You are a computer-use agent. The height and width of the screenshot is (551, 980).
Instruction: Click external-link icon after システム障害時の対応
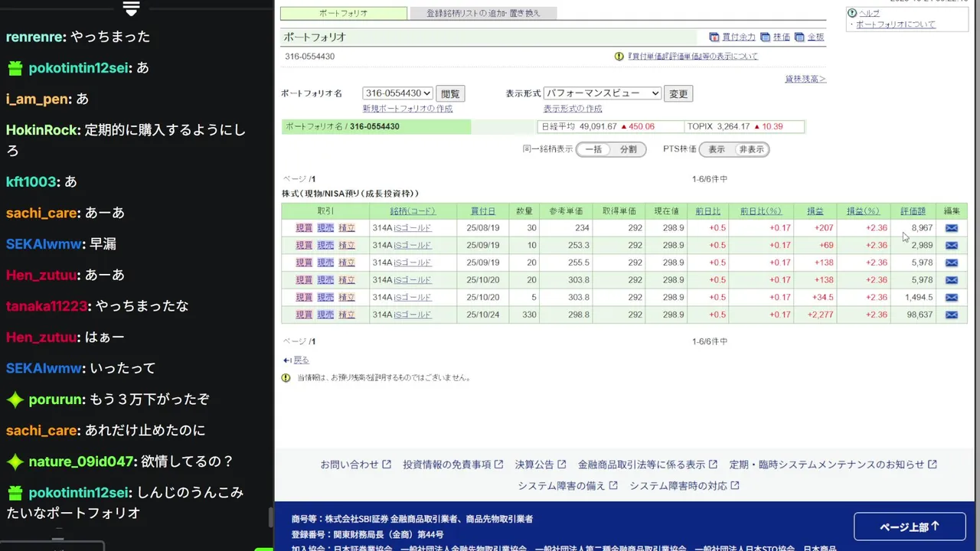[735, 486]
